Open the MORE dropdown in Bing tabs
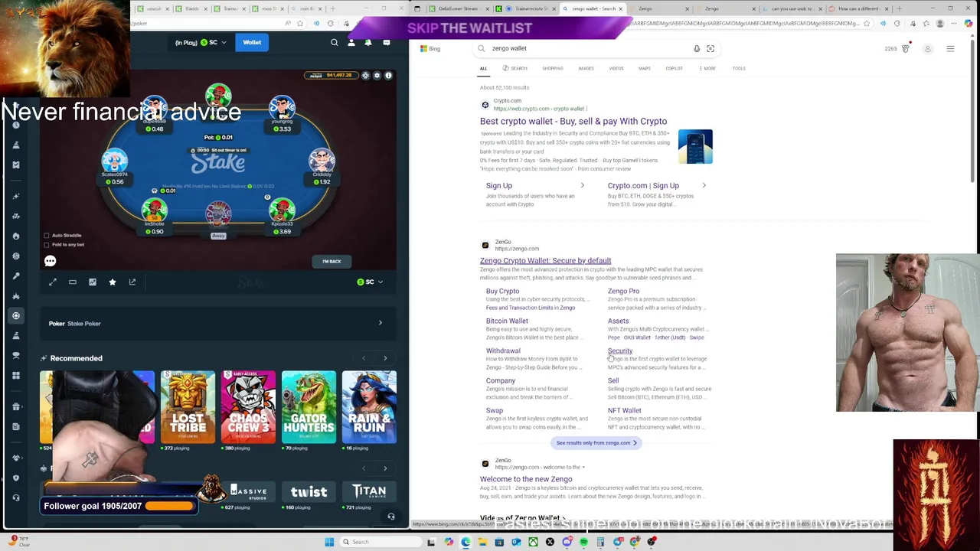Image resolution: width=980 pixels, height=551 pixels. point(707,69)
